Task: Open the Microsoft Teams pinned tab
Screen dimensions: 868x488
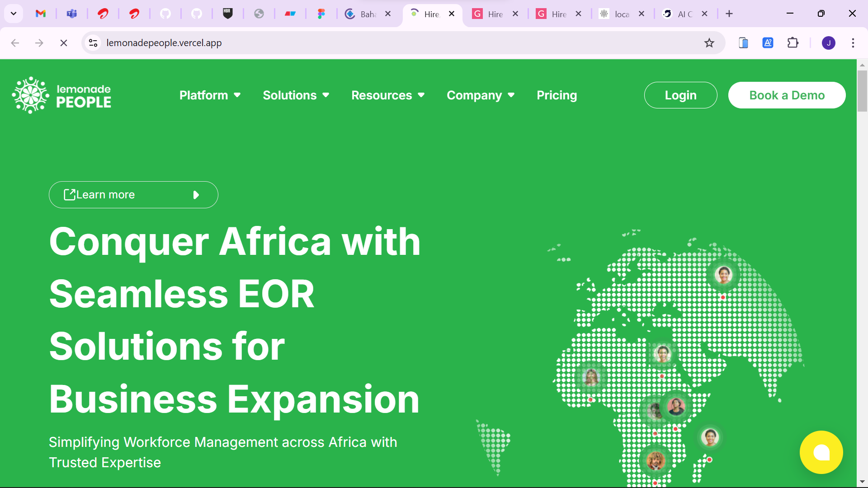Action: coord(72,14)
